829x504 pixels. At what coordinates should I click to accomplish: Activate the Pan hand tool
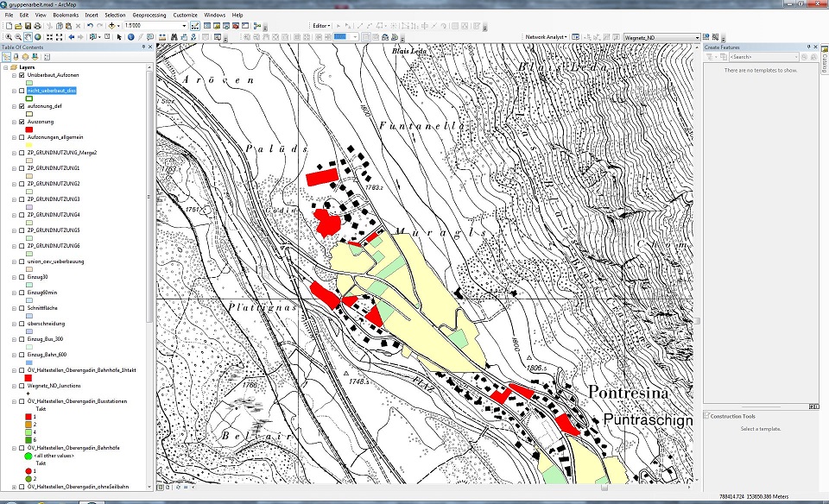(28, 37)
